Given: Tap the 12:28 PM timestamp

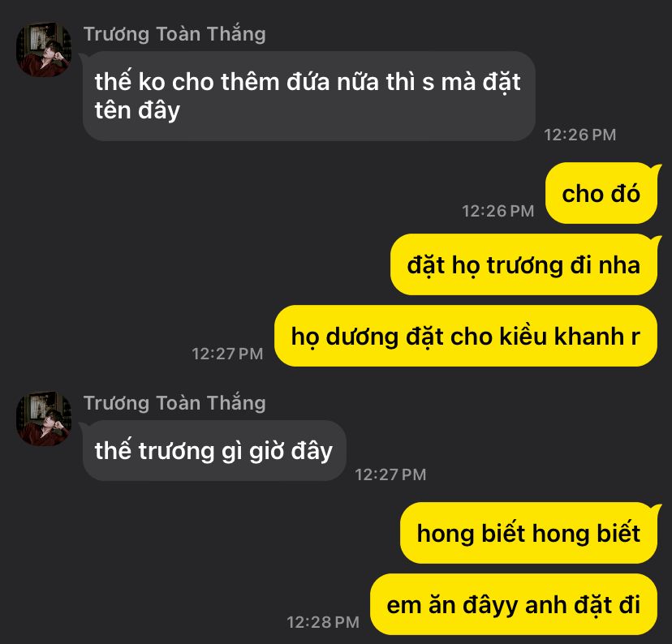Looking at the screenshot, I should (323, 622).
